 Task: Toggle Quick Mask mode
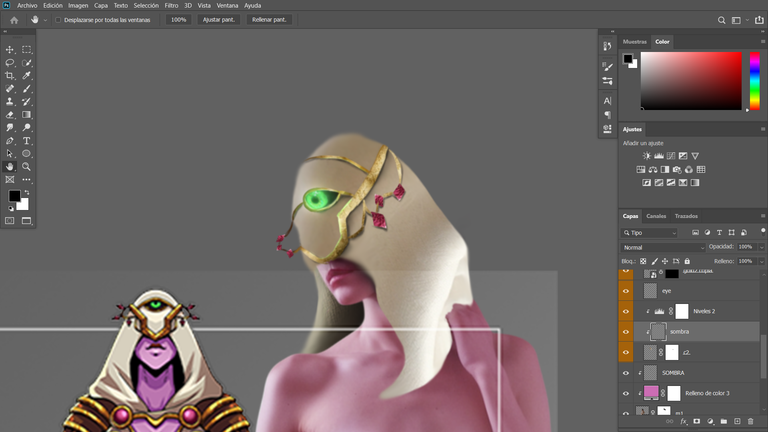tap(10, 221)
